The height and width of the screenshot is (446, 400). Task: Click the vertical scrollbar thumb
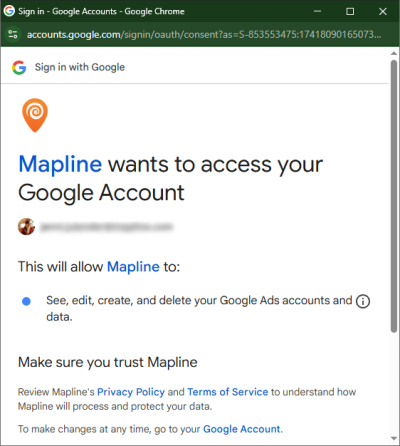pos(394,196)
